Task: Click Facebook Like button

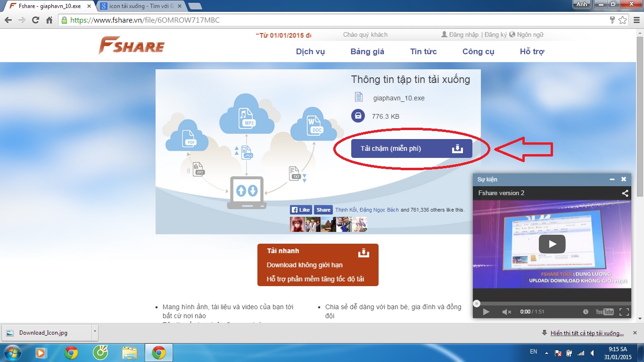Action: [301, 210]
